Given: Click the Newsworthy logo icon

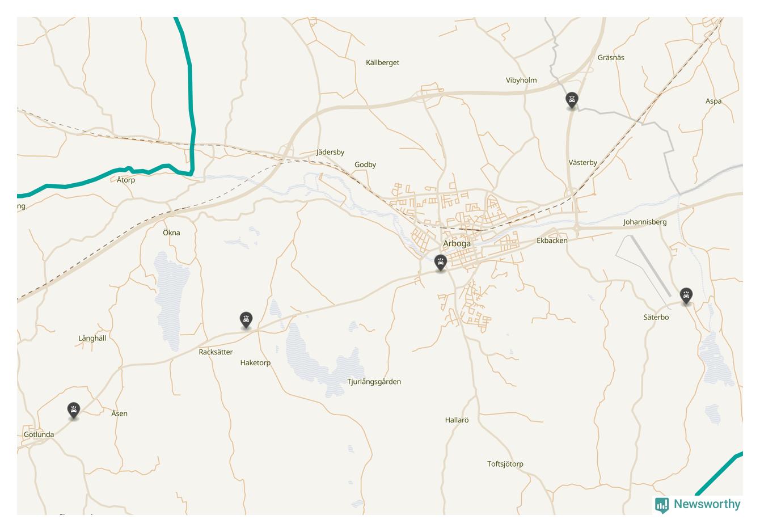Looking at the screenshot, I should (x=662, y=505).
